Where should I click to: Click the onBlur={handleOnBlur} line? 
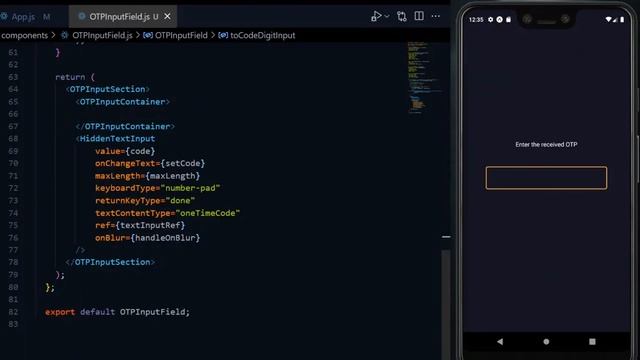(147, 238)
